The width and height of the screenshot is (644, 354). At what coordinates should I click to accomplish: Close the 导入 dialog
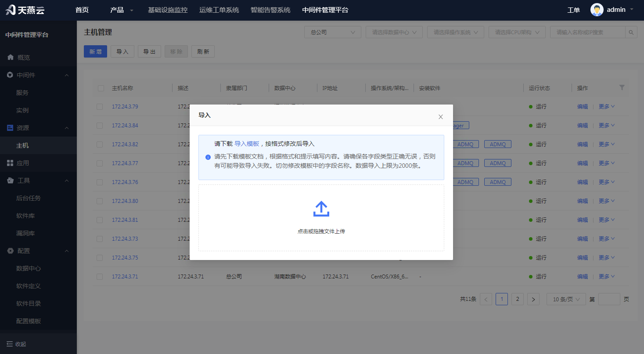click(441, 117)
